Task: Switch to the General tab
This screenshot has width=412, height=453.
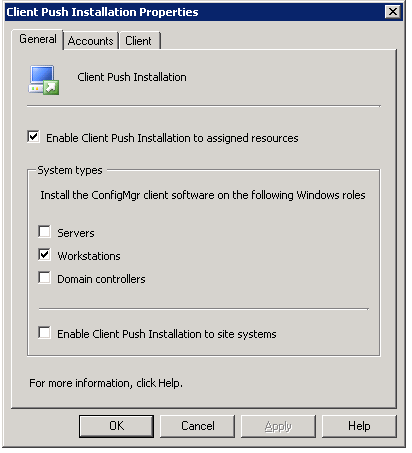Action: pyautogui.click(x=38, y=39)
